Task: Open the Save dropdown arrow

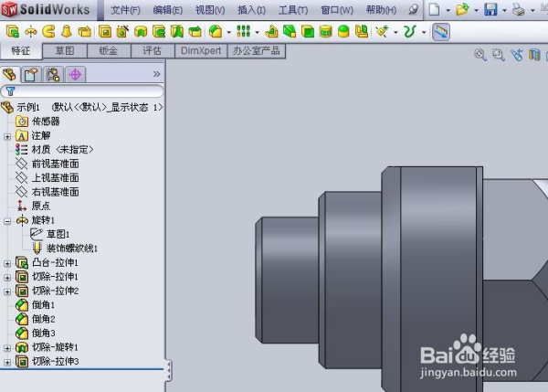Action: (x=504, y=10)
